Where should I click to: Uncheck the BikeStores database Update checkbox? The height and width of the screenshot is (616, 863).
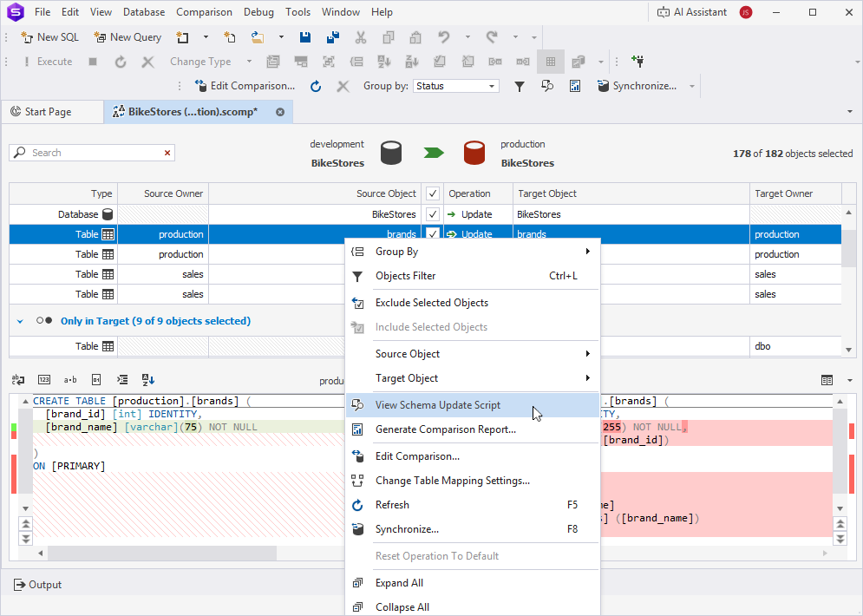[431, 214]
